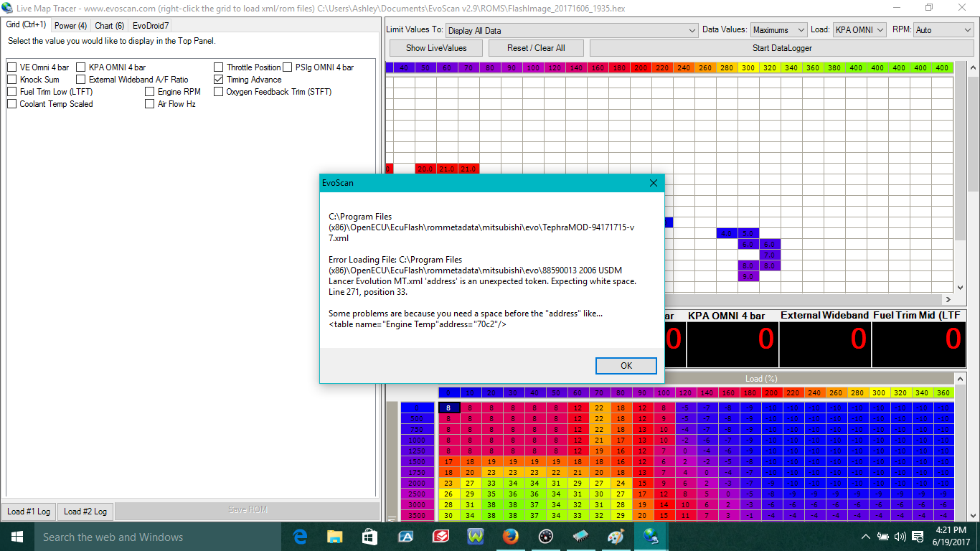The image size is (980, 551).
Task: Open the Paint palette icon in taskbar
Action: point(616,537)
